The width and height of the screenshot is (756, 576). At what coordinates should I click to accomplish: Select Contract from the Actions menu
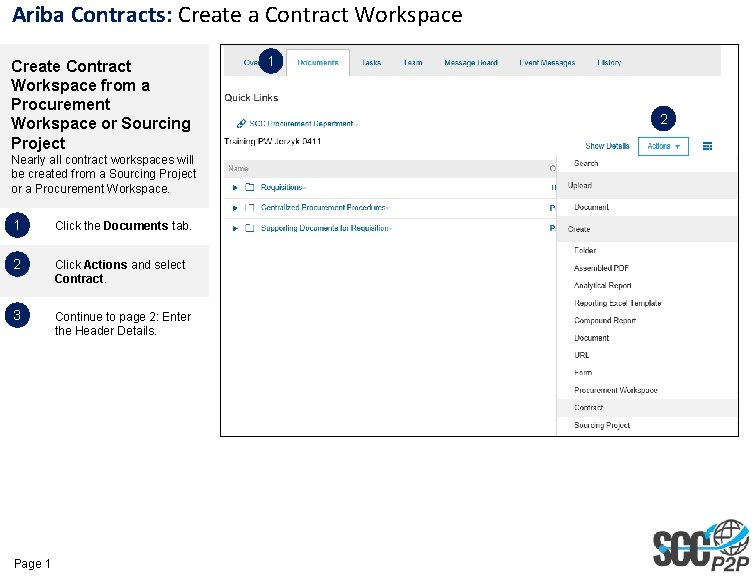647,408
